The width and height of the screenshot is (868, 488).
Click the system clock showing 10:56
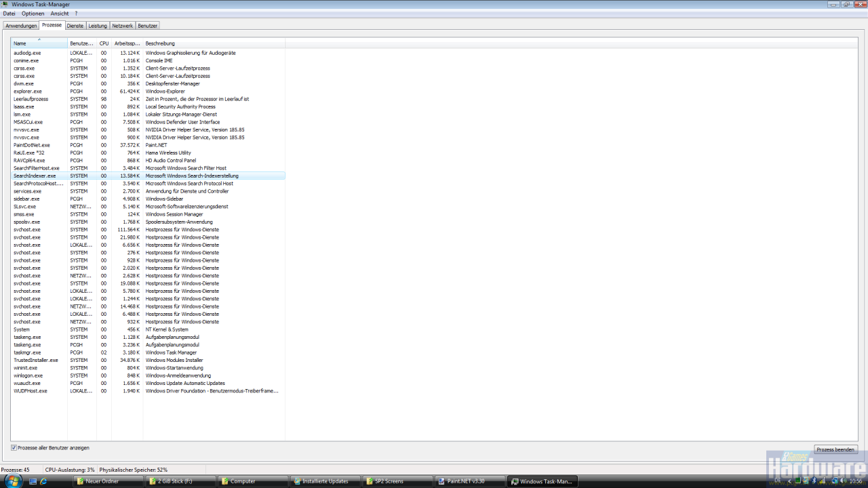[x=856, y=481]
